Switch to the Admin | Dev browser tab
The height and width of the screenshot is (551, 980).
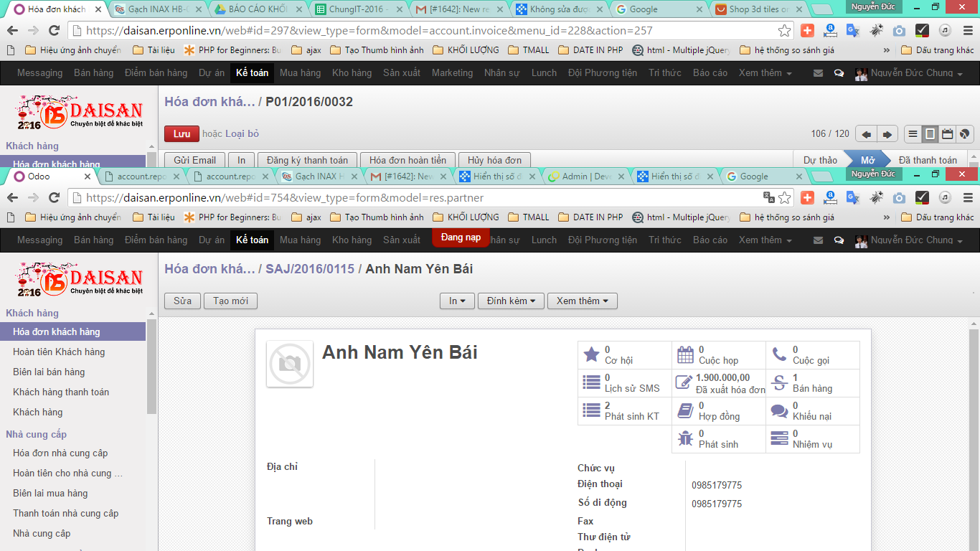(585, 176)
